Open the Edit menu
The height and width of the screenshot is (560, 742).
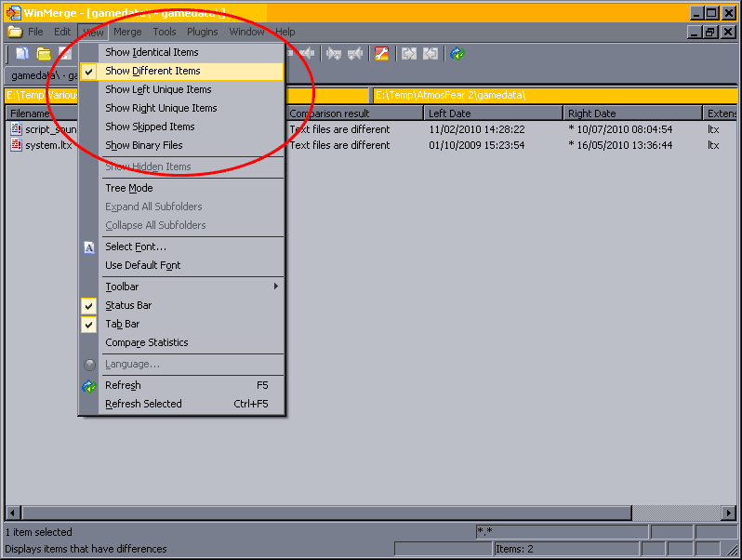coord(62,32)
